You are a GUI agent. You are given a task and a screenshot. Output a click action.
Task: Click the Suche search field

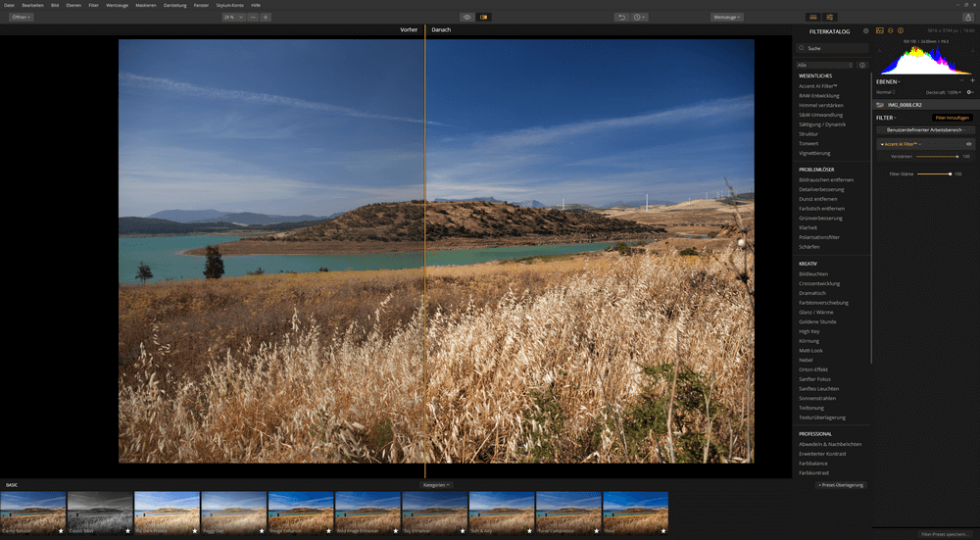(x=832, y=48)
